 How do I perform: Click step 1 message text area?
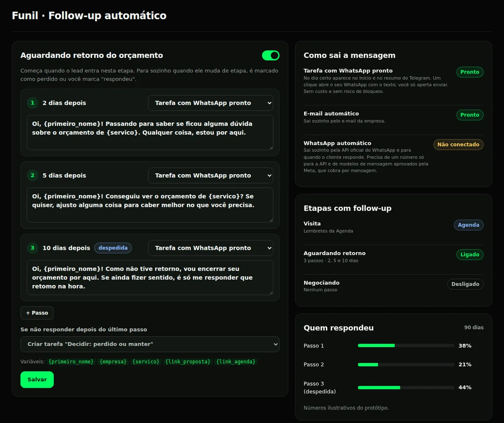point(150,133)
